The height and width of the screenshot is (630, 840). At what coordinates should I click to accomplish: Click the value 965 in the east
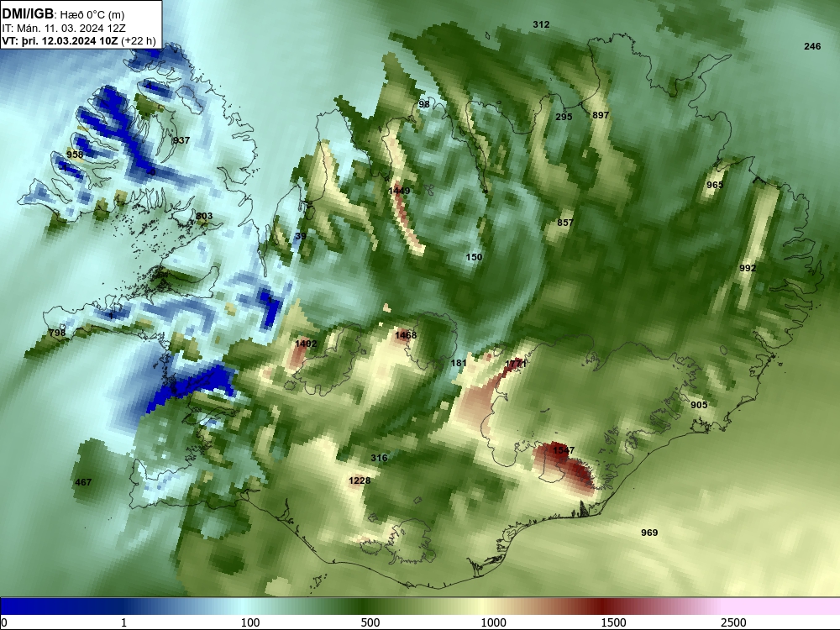[715, 185]
